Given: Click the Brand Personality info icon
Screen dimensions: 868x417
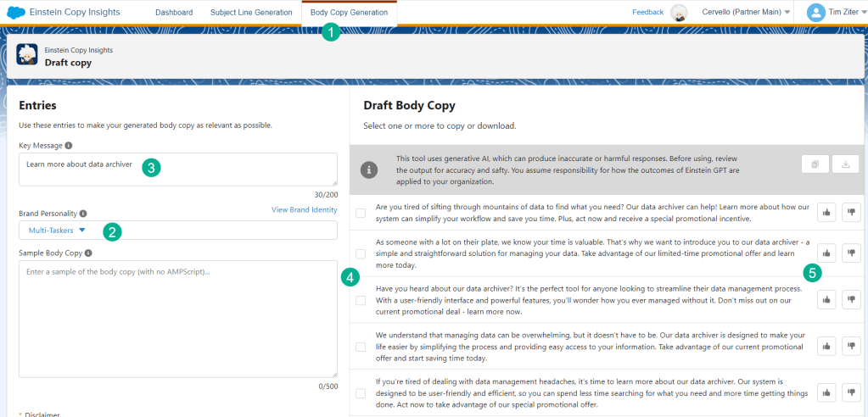Looking at the screenshot, I should tap(83, 214).
